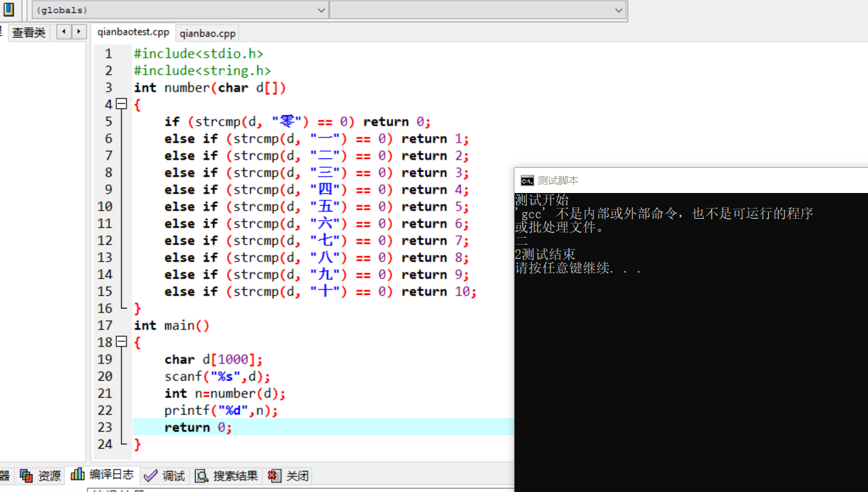868x492 pixels.
Task: Switch to the 查看类 class view tab
Action: point(29,32)
